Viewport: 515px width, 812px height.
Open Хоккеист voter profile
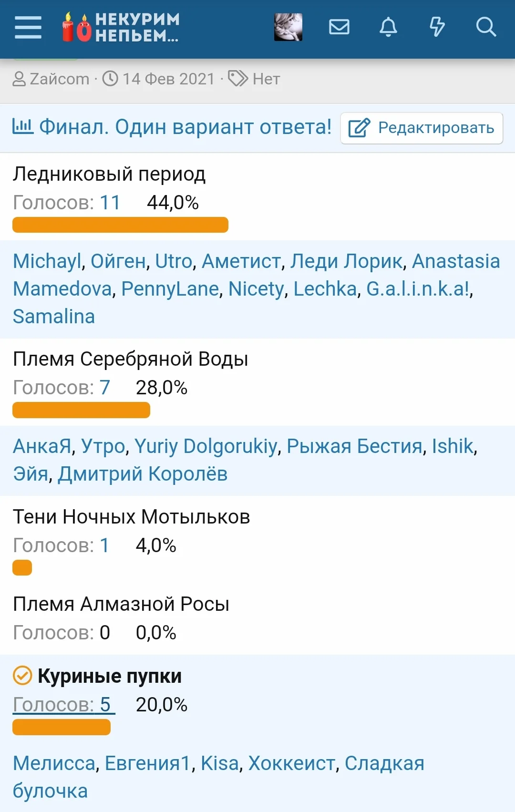[292, 763]
